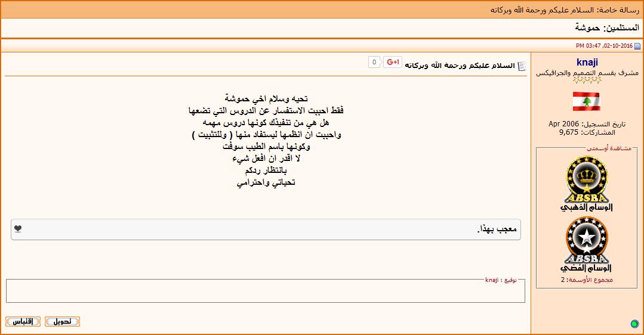644x335 pixels.
Task: Click the مشاهدة أوسمتي medals heading
Action: (591, 148)
